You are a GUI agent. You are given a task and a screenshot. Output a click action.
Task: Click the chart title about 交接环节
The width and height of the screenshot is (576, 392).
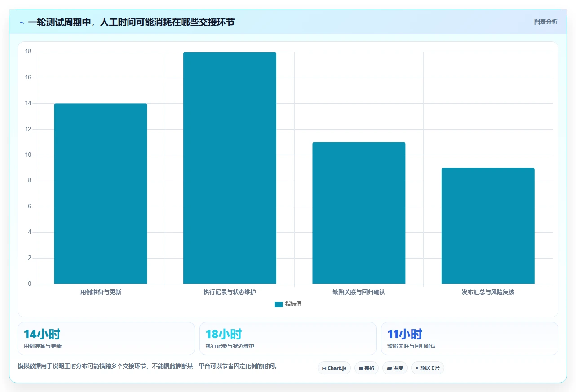pyautogui.click(x=131, y=22)
